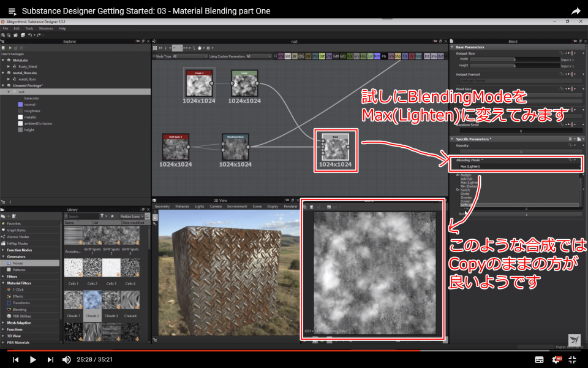
Task: Open the Materials menu in 3D View
Action: [182, 206]
